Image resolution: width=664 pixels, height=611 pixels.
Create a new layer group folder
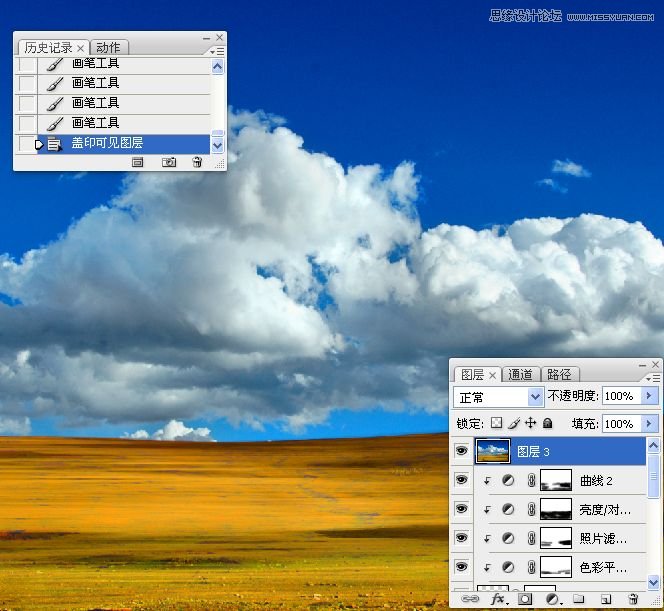[x=578, y=599]
